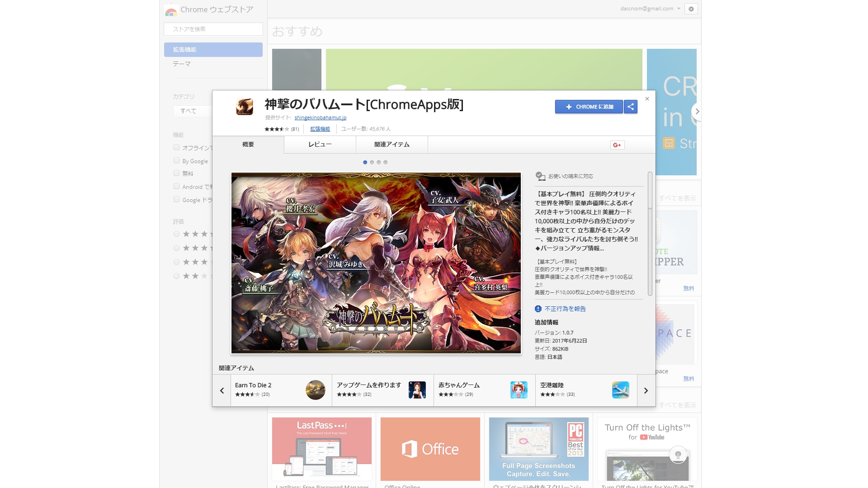Open the 関連アイテム tab
Screen dimensions: 868x488
392,145
